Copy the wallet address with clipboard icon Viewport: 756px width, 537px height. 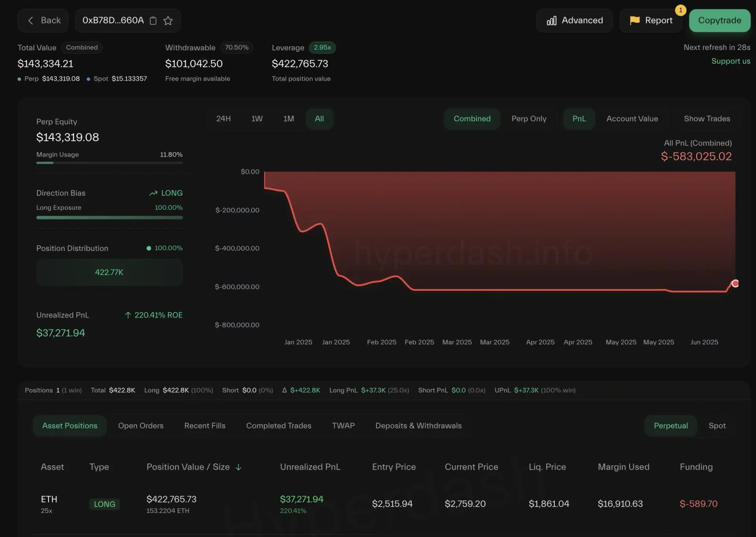tap(153, 20)
